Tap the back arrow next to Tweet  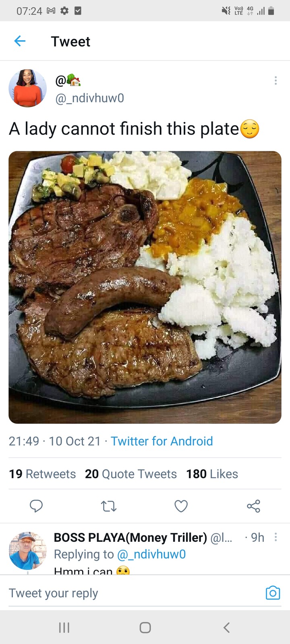pyautogui.click(x=20, y=41)
